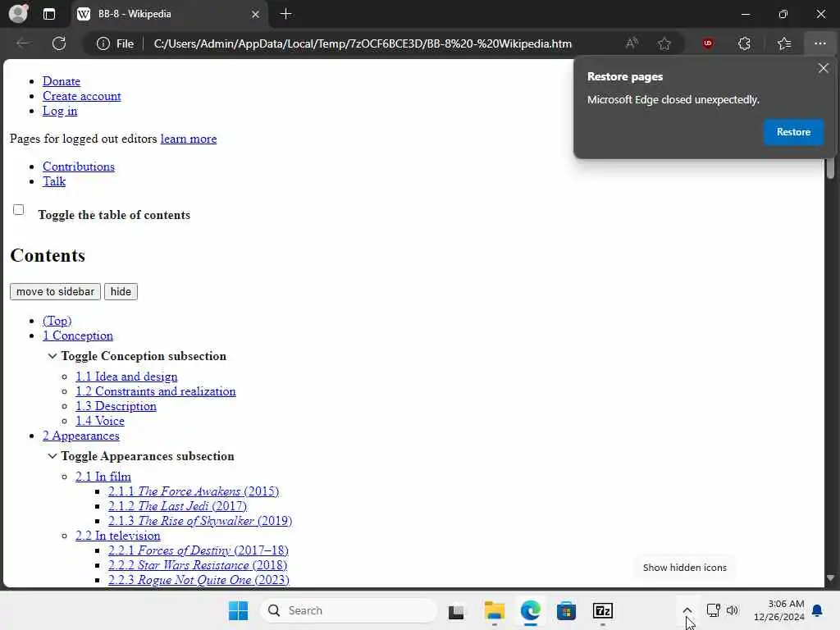Open the tab actions menu icon
Screen dimensions: 840x630
48,14
